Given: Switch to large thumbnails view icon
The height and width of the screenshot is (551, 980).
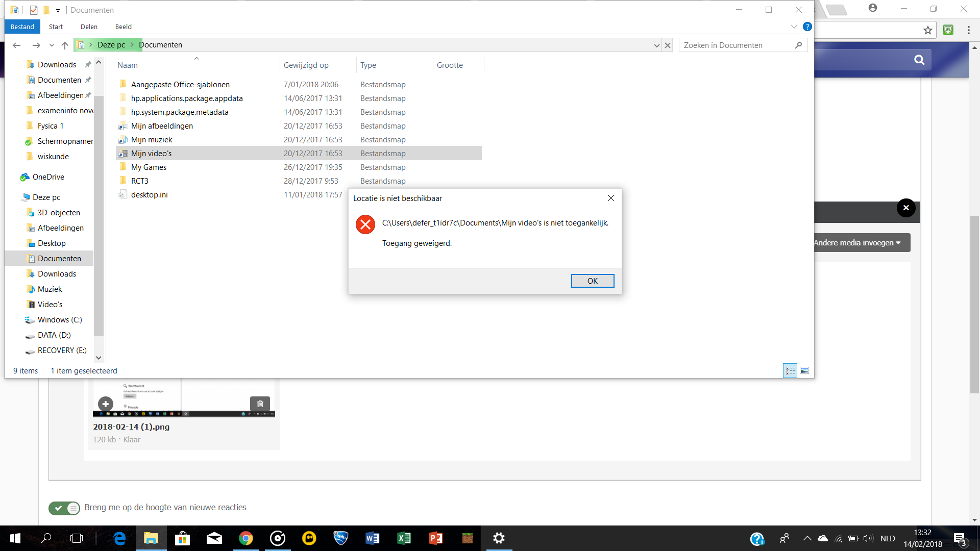Looking at the screenshot, I should [x=804, y=370].
